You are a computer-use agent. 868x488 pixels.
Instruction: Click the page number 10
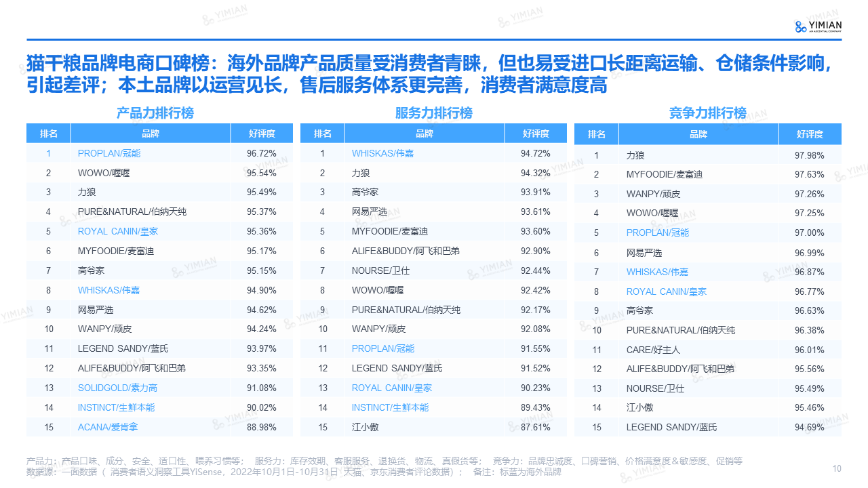pyautogui.click(x=837, y=468)
